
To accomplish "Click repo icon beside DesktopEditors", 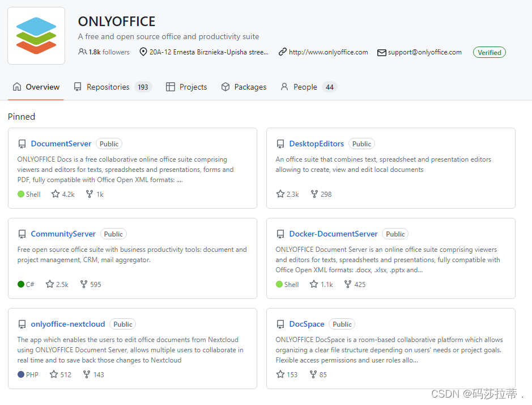I will click(x=280, y=144).
